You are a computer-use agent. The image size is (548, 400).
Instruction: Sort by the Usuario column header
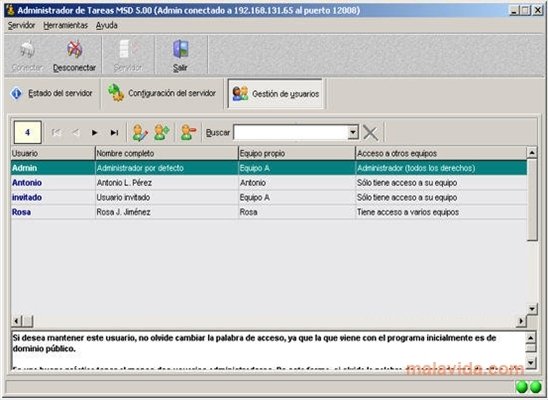[x=53, y=153]
